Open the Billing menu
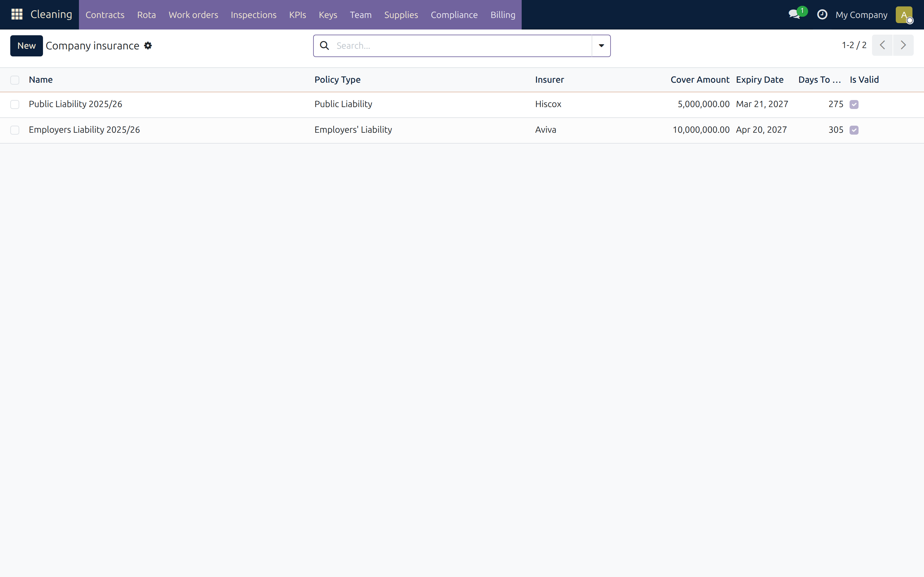Viewport: 924px width, 577px height. tap(502, 15)
